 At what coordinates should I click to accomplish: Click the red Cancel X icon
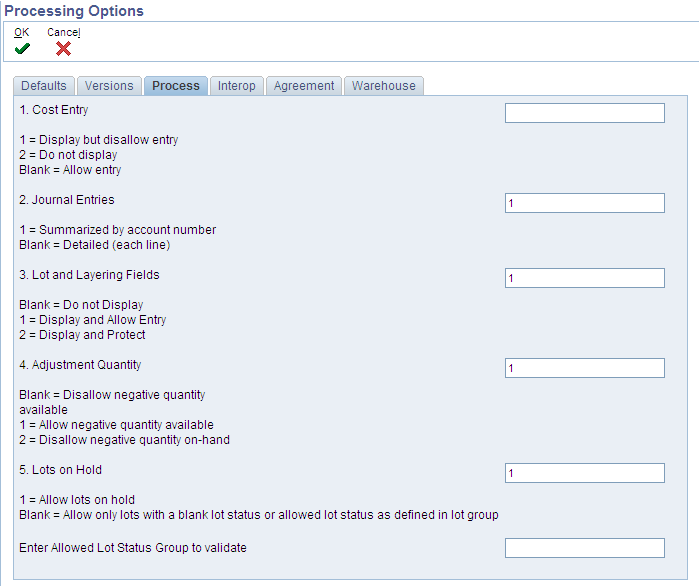click(x=63, y=49)
